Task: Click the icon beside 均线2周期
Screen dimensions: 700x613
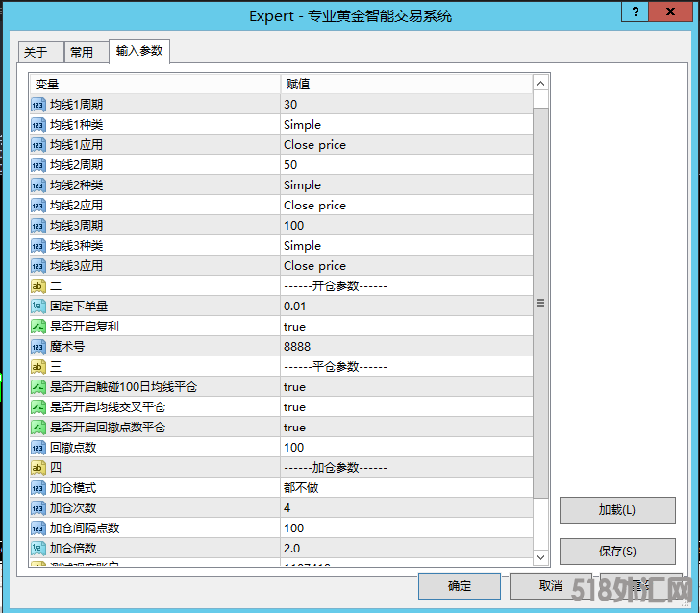Action: [x=38, y=165]
